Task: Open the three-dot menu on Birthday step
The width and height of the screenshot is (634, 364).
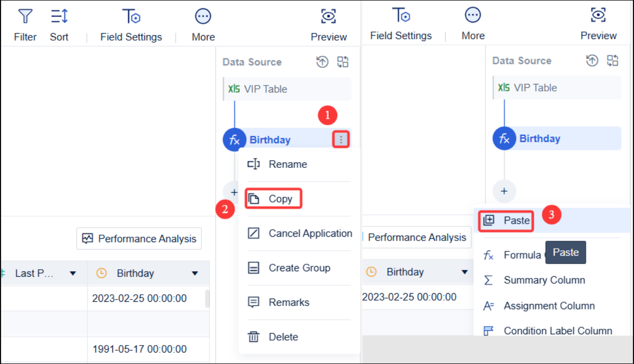Action: tap(341, 140)
